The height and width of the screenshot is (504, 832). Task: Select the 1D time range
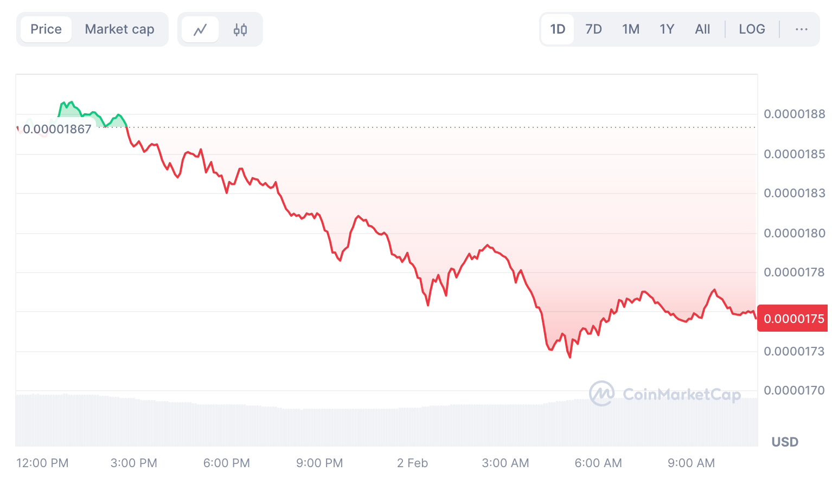558,29
